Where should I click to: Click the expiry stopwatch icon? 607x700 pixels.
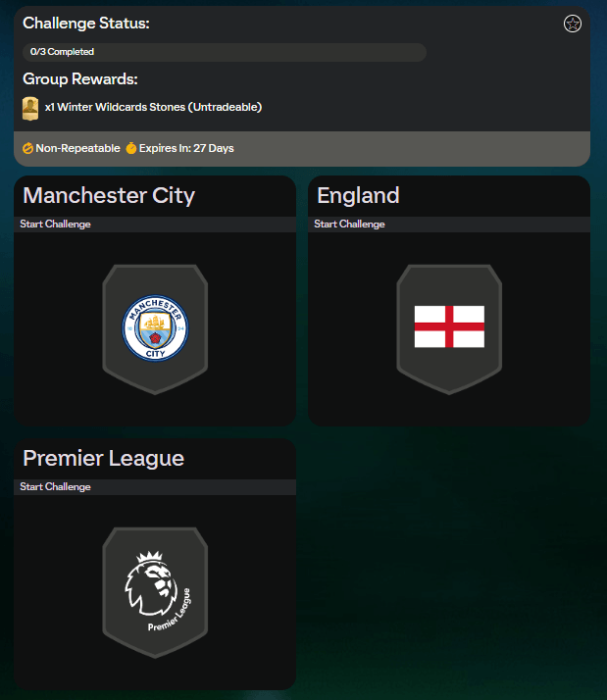[130, 148]
